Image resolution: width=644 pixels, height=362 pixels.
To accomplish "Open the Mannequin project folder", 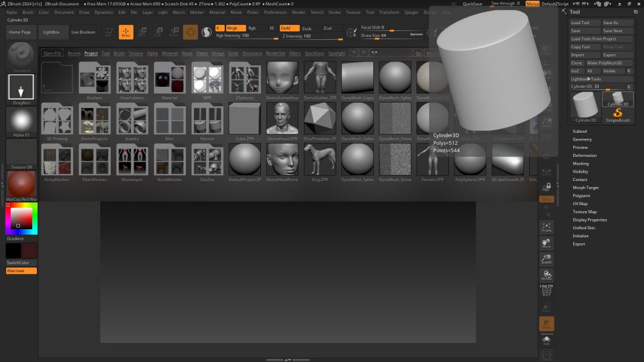I will pos(132,163).
